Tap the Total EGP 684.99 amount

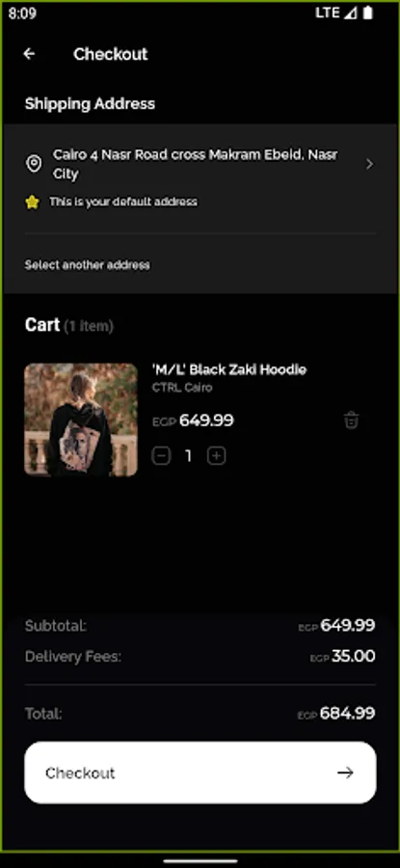coord(336,714)
